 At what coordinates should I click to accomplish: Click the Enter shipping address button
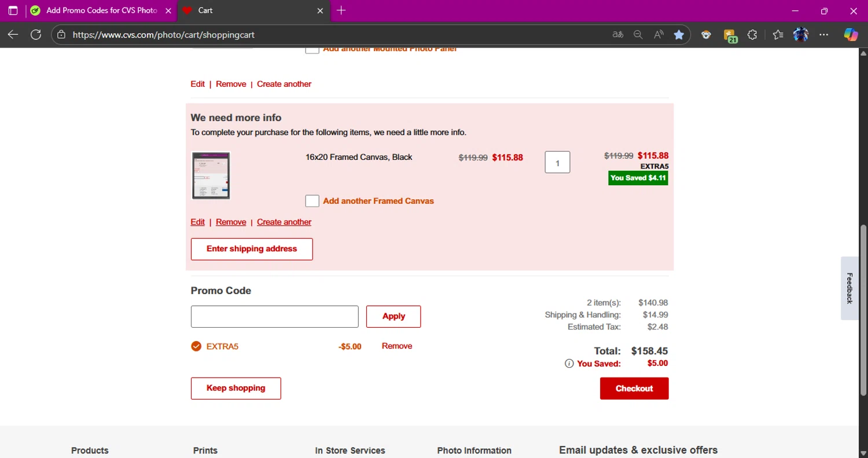click(252, 249)
